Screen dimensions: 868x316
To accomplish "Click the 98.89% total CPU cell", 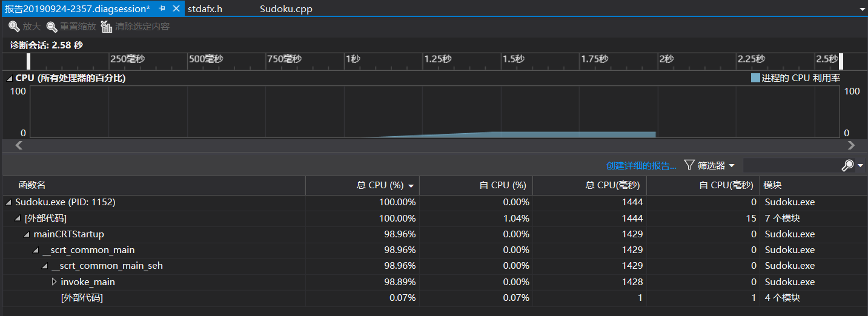I will pos(400,281).
